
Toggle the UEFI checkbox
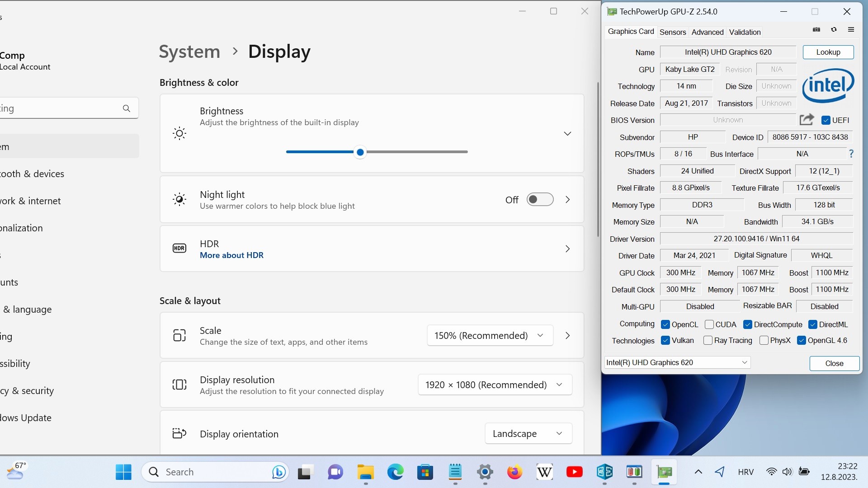(826, 120)
